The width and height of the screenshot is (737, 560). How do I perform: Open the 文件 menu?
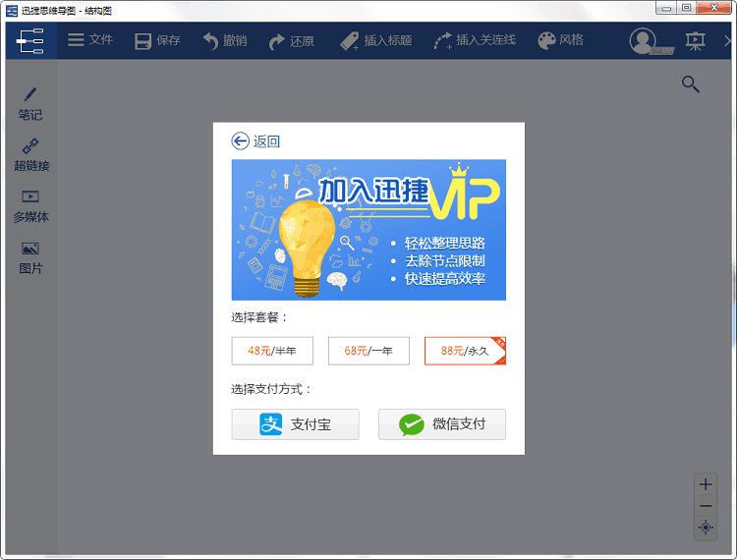[x=90, y=40]
